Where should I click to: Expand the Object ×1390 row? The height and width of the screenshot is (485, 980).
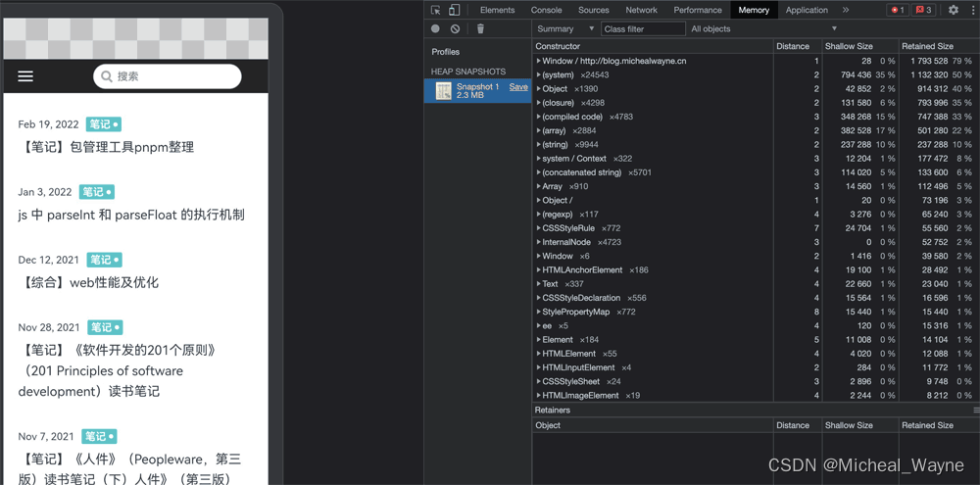point(539,89)
